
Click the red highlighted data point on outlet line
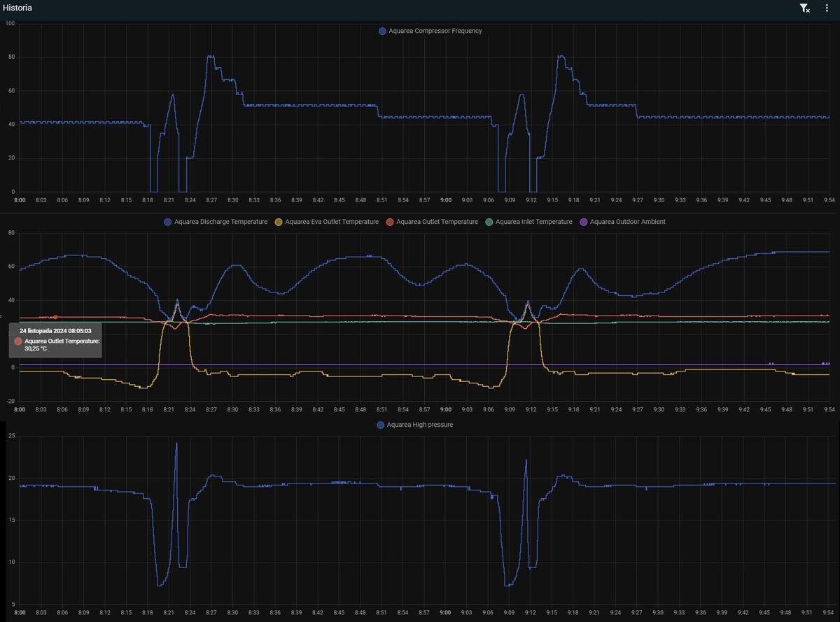pos(55,317)
